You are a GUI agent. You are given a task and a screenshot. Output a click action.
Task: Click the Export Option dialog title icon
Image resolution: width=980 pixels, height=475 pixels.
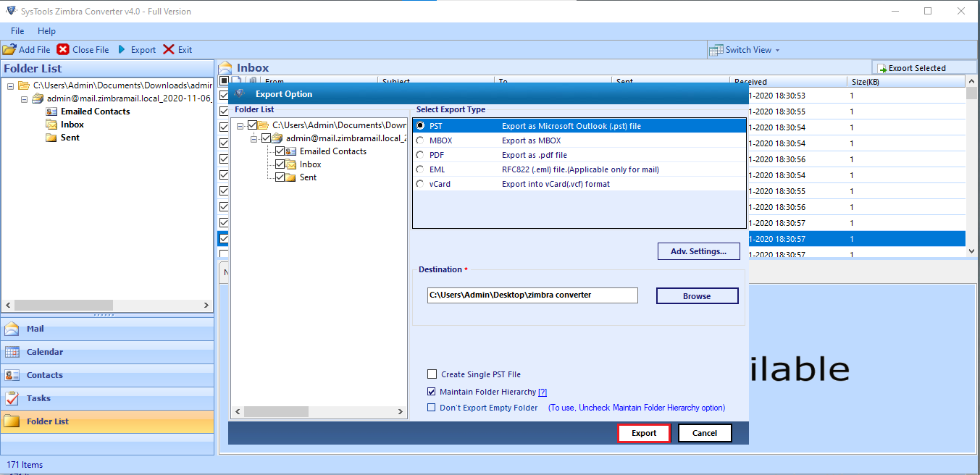click(x=240, y=93)
